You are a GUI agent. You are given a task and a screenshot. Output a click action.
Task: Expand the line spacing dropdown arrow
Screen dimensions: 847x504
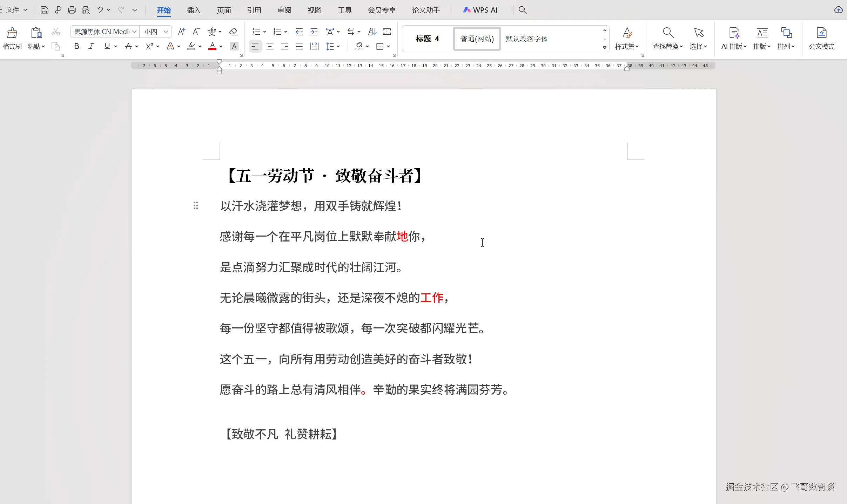[x=338, y=46]
